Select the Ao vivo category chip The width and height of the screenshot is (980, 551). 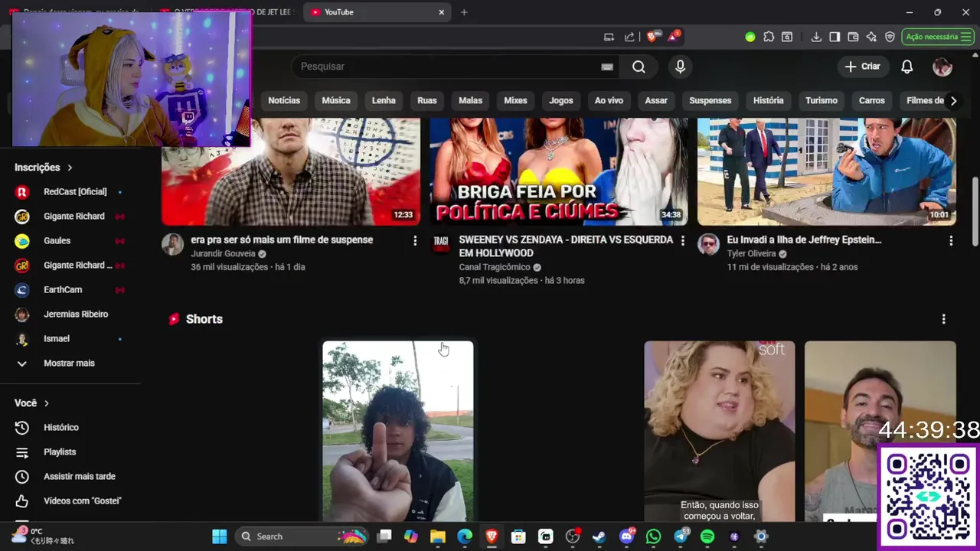tap(609, 100)
